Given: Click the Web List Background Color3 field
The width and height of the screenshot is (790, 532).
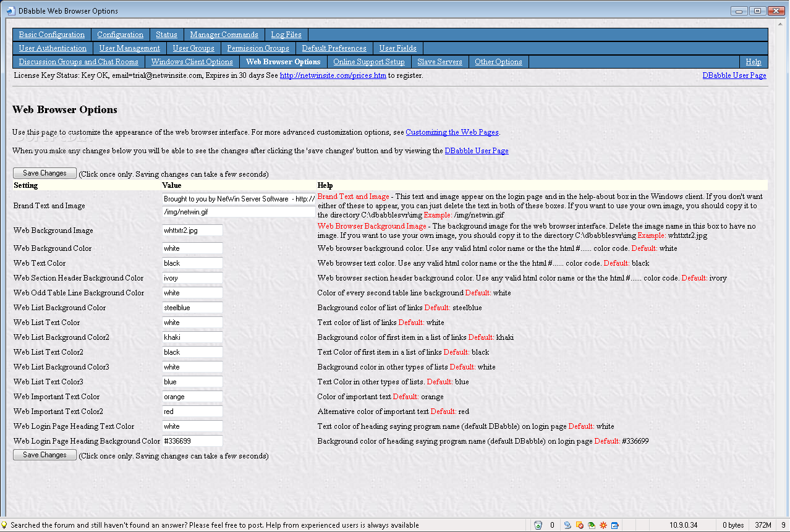Looking at the screenshot, I should pyautogui.click(x=192, y=366).
